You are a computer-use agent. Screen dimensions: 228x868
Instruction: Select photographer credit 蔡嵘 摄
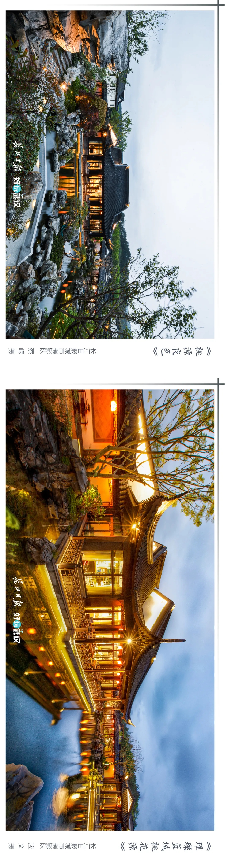21,351
